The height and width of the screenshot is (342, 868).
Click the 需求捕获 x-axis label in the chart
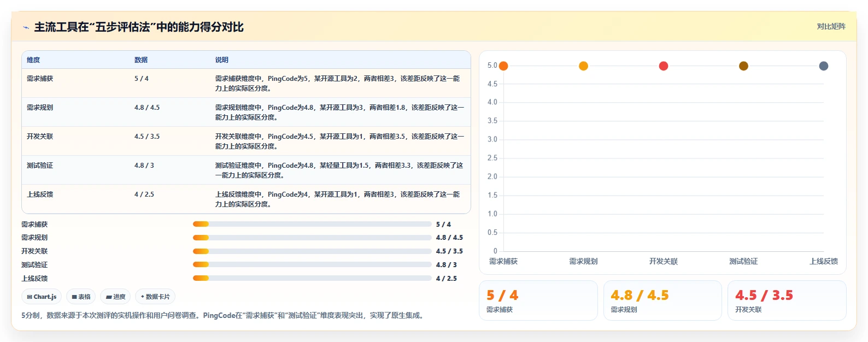[x=503, y=262]
